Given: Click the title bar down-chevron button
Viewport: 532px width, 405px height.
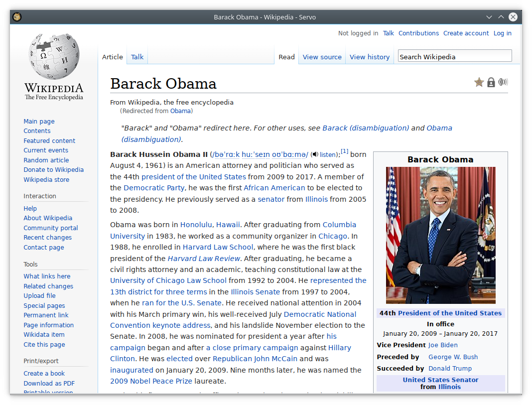Looking at the screenshot, I should point(489,17).
